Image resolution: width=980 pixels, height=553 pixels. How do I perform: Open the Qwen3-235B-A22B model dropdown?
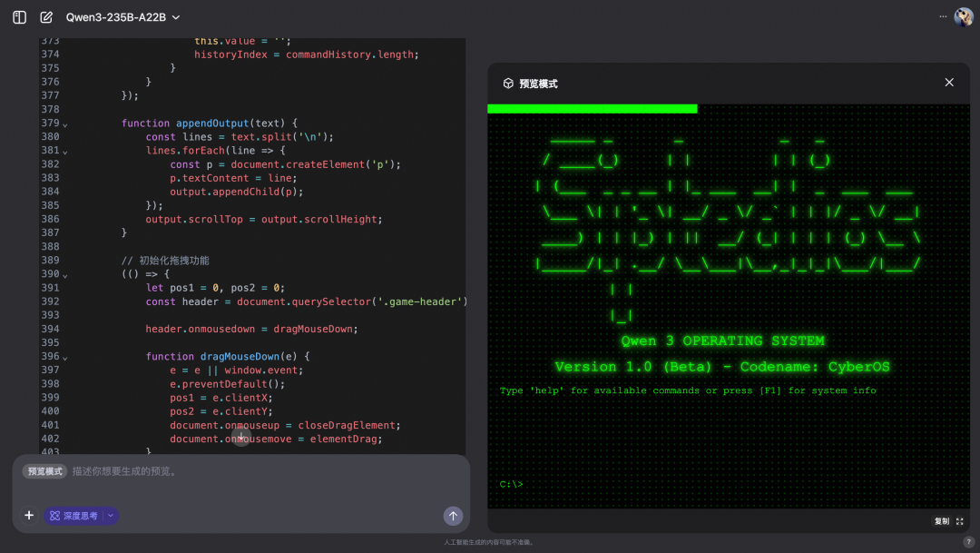click(x=123, y=17)
